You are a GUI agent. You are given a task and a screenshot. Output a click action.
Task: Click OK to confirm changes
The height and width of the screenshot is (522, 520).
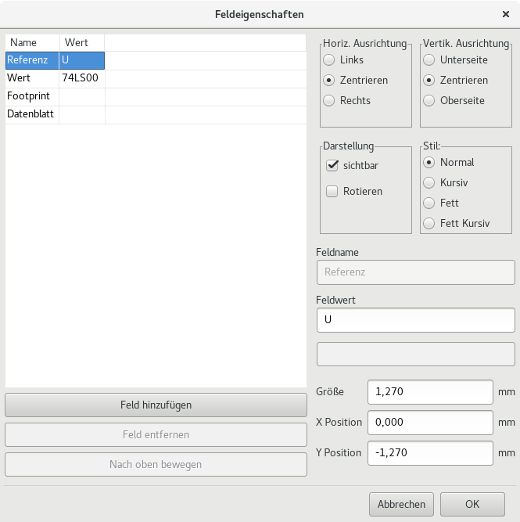(472, 504)
